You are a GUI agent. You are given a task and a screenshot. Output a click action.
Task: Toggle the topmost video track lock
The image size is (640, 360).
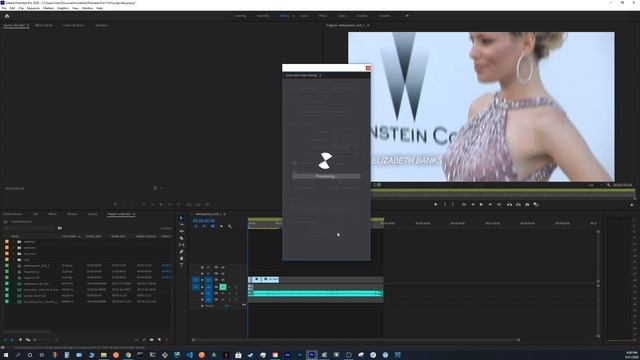click(x=202, y=268)
